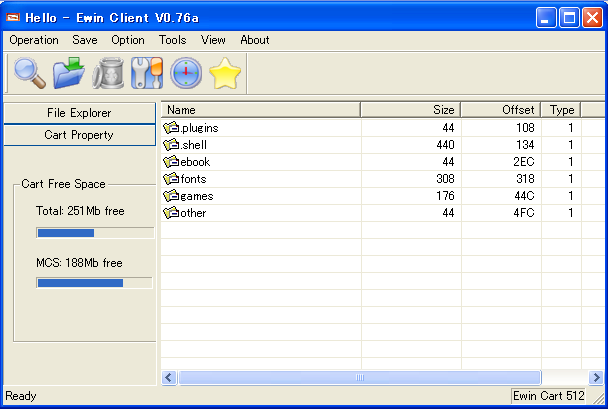Screen dimensions: 608x409
Task: Close the Ewin Client window
Action: point(592,17)
